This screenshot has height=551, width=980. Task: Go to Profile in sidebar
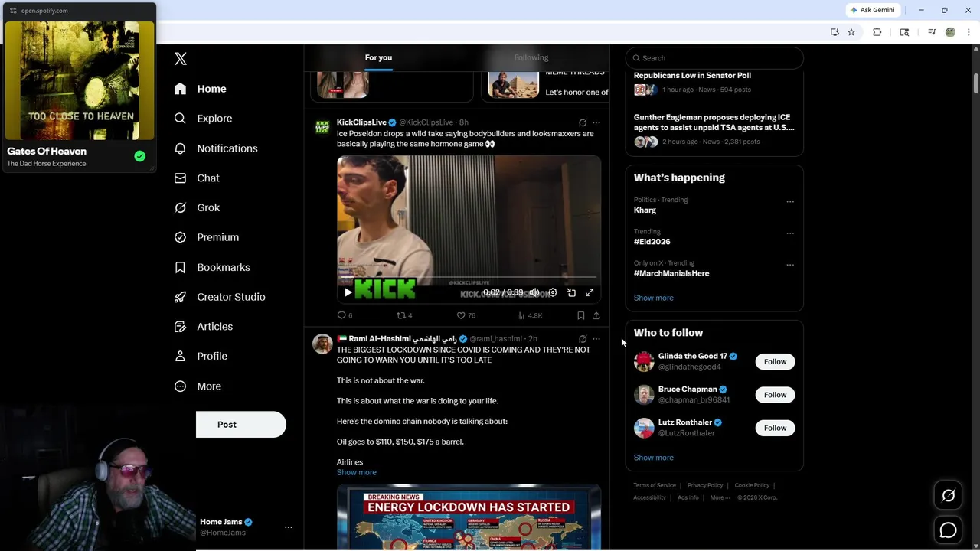[201, 357]
